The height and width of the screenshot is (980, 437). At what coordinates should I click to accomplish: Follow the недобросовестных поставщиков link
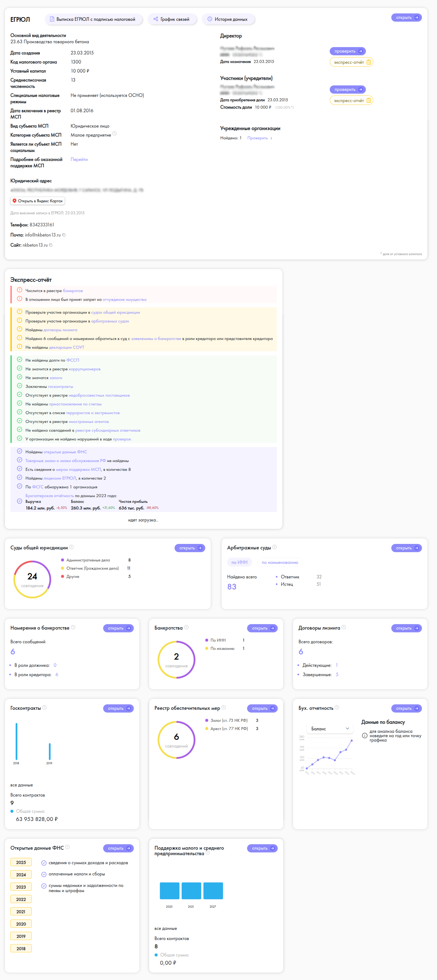(x=99, y=395)
